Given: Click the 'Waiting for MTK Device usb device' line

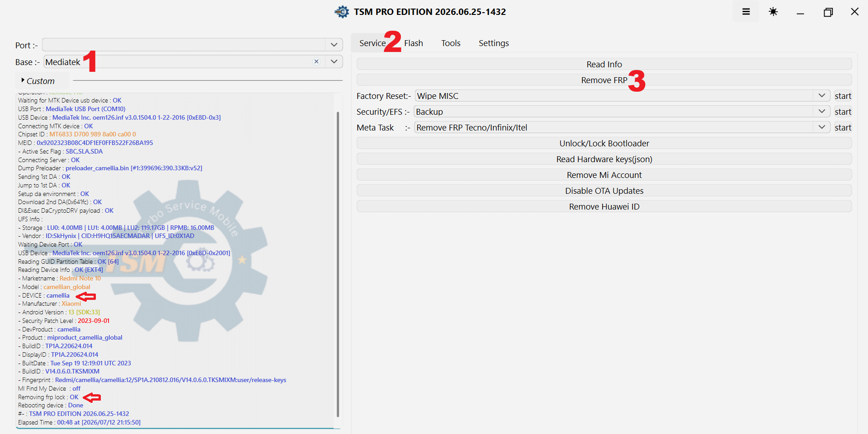Looking at the screenshot, I should pos(70,100).
